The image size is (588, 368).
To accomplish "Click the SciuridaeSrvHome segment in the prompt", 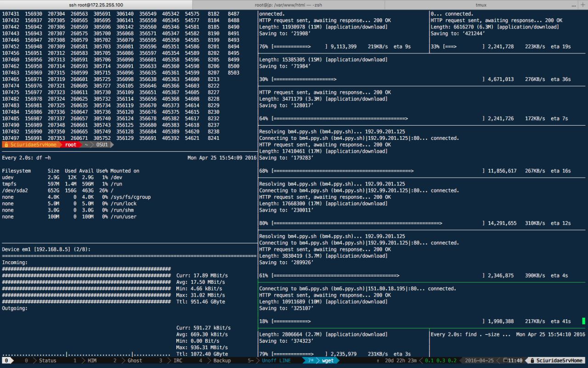I will point(33,144).
